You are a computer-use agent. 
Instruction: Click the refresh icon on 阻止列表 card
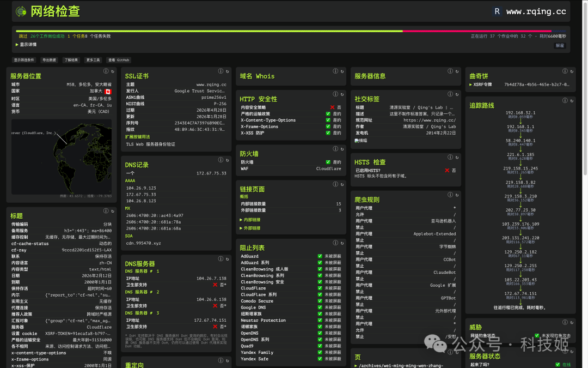click(342, 243)
